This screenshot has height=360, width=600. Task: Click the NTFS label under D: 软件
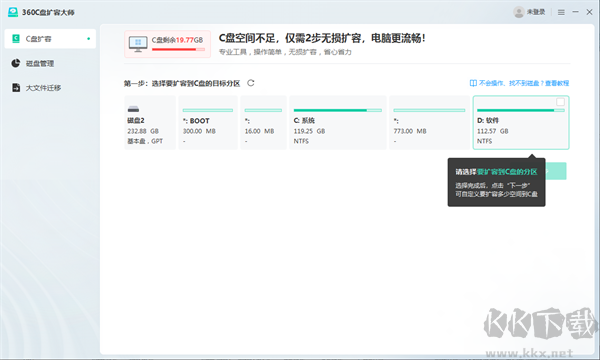(484, 141)
